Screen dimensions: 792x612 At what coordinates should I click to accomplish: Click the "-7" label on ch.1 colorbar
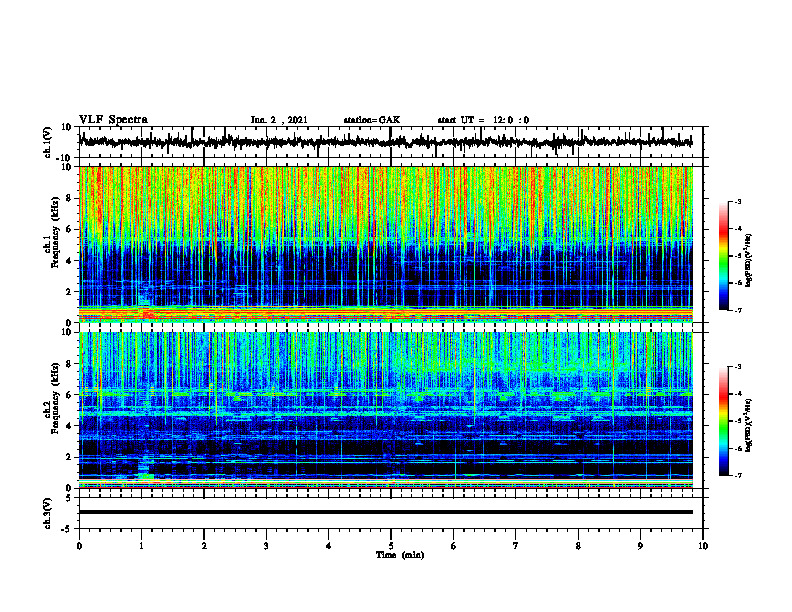tap(738, 310)
